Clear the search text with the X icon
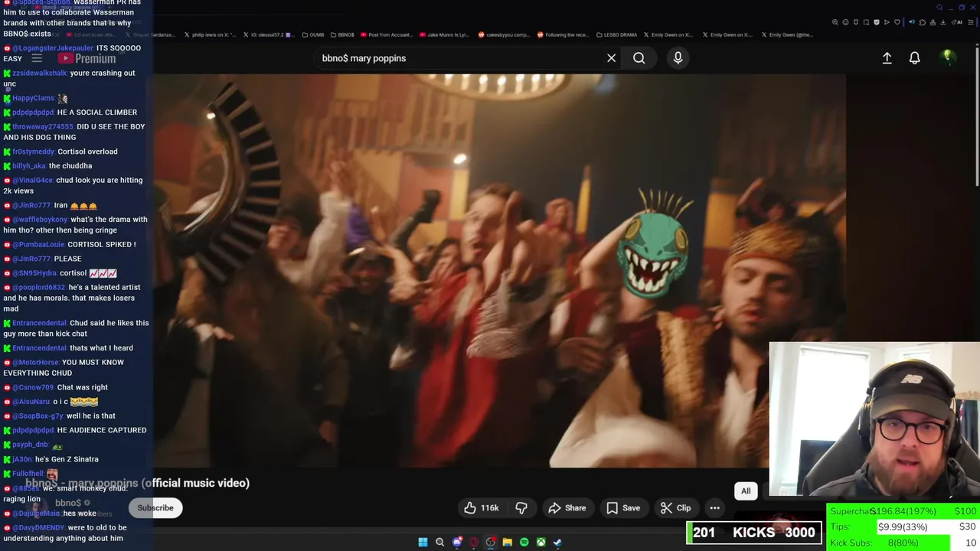 (611, 58)
